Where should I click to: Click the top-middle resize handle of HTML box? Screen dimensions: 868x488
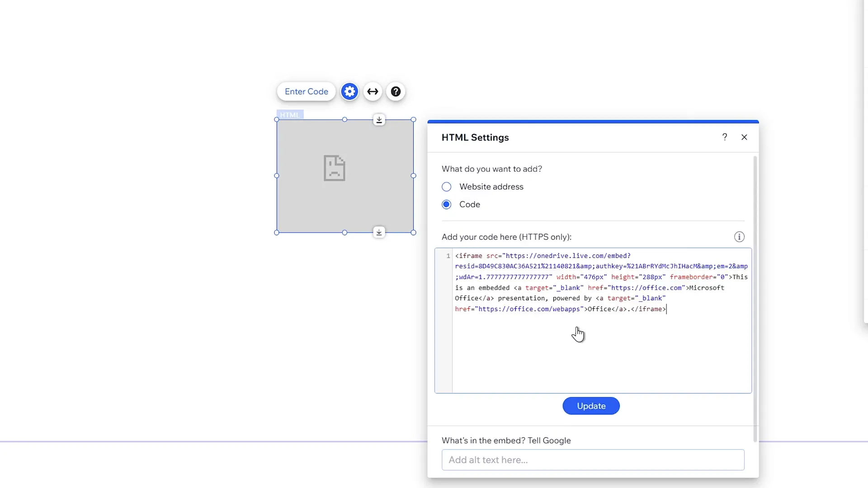(x=344, y=120)
